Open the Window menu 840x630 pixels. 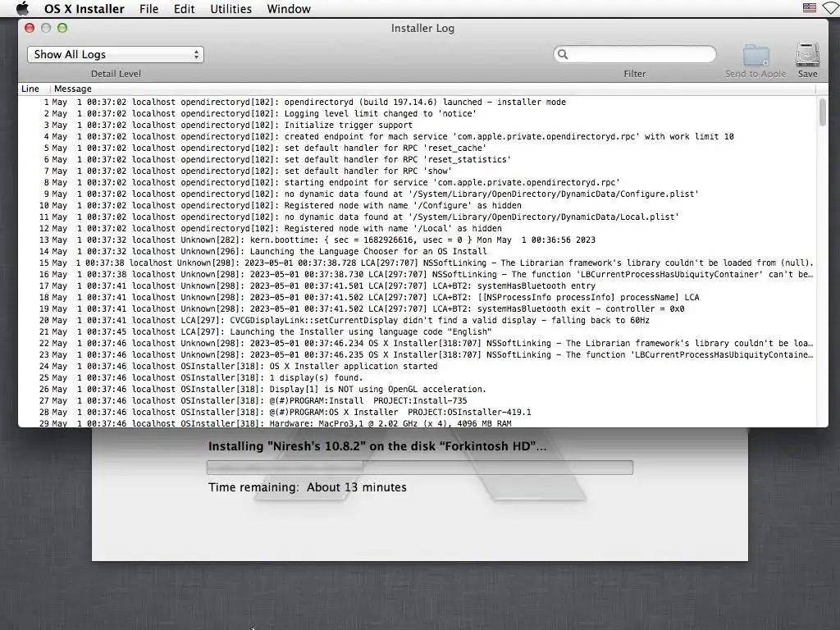coord(289,9)
